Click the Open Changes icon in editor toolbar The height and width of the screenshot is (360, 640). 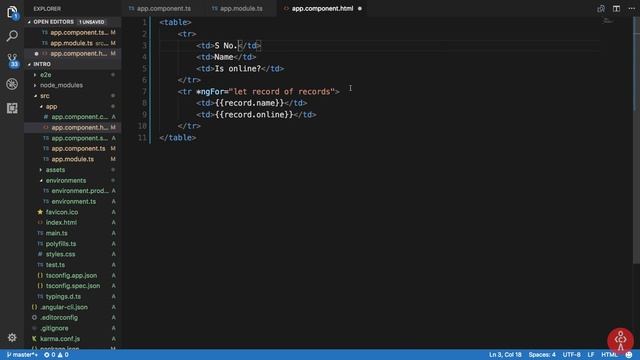[x=601, y=9]
